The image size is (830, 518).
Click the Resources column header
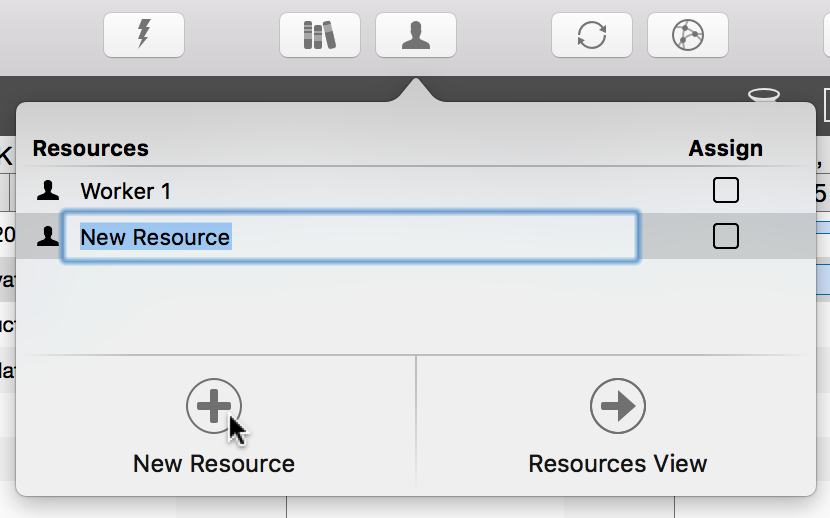[x=91, y=148]
